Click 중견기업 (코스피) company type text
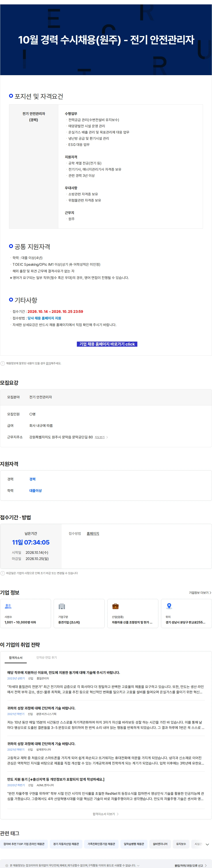Screen dimensions: 212x868 [69, 622]
